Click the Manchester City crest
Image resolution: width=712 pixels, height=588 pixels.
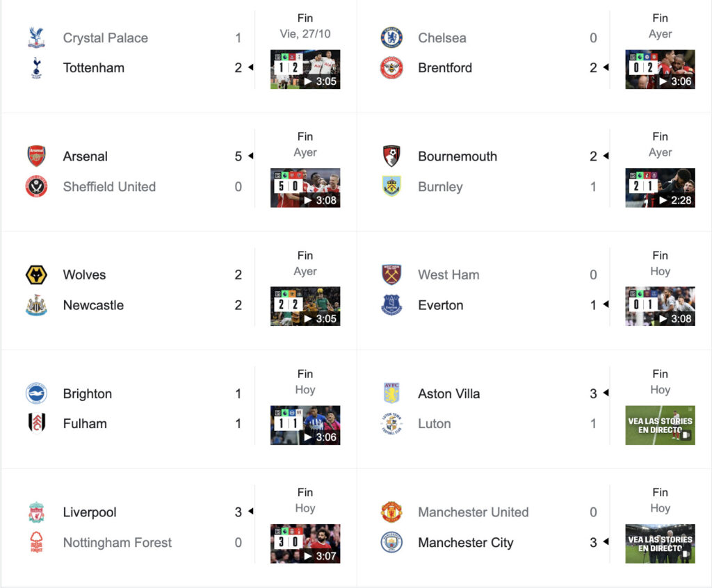(x=391, y=542)
